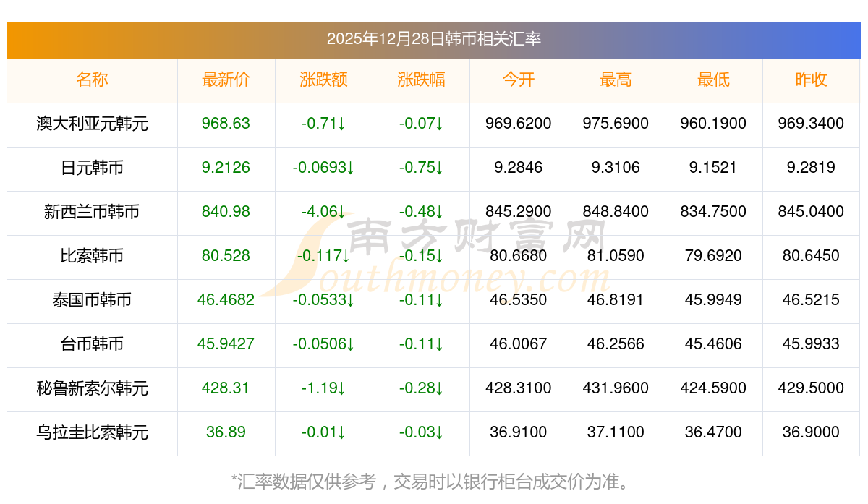The image size is (868, 504).
Task: Select the 昨收 column header
Action: [x=811, y=80]
